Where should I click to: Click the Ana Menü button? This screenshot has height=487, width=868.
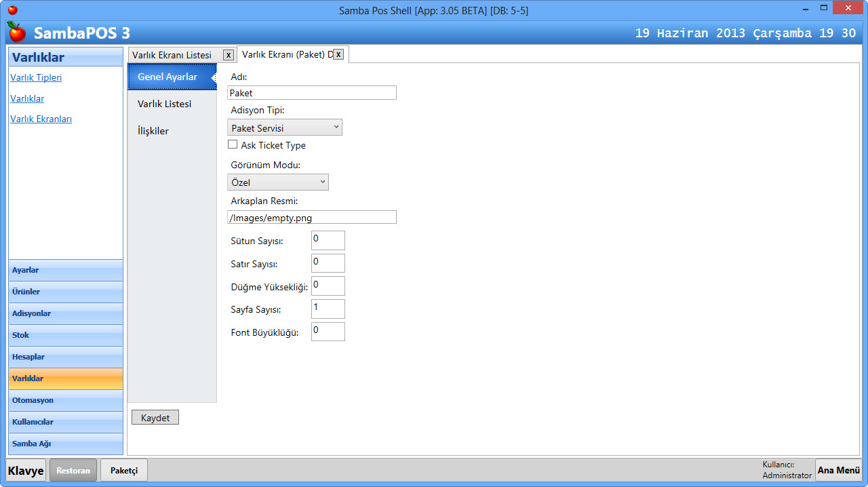838,470
